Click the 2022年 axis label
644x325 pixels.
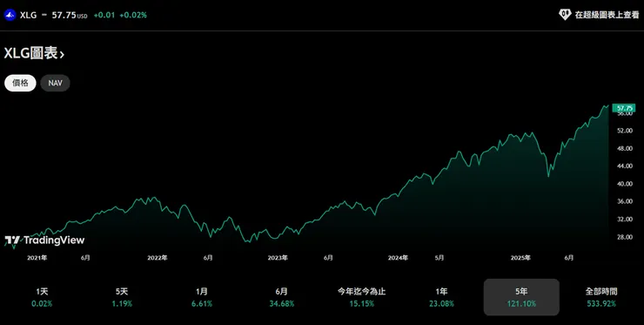(158, 258)
